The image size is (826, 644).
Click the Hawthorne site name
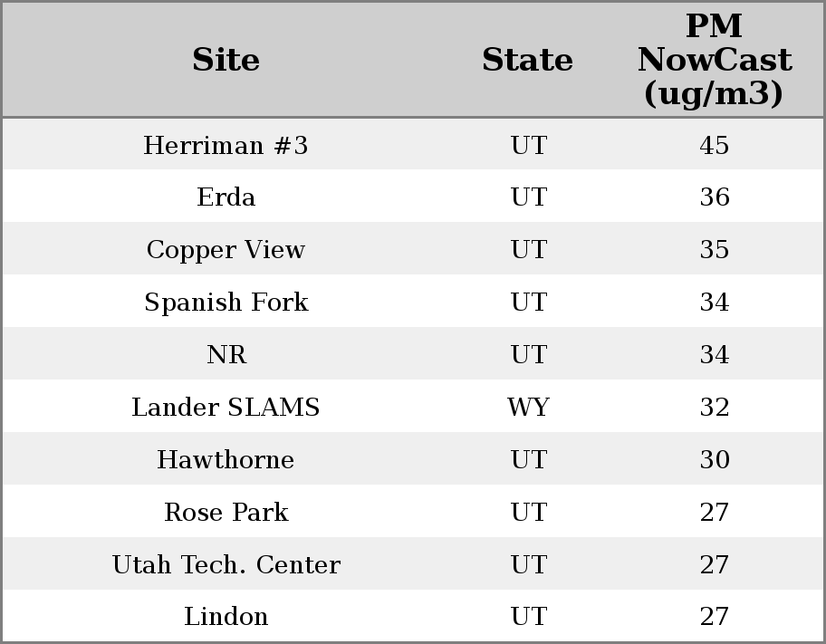pos(226,460)
